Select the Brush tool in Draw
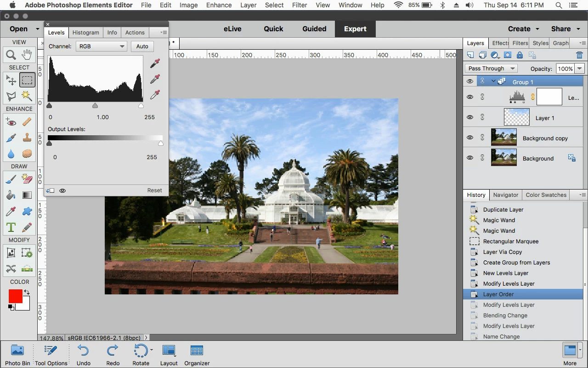The image size is (588, 368). pos(11,179)
